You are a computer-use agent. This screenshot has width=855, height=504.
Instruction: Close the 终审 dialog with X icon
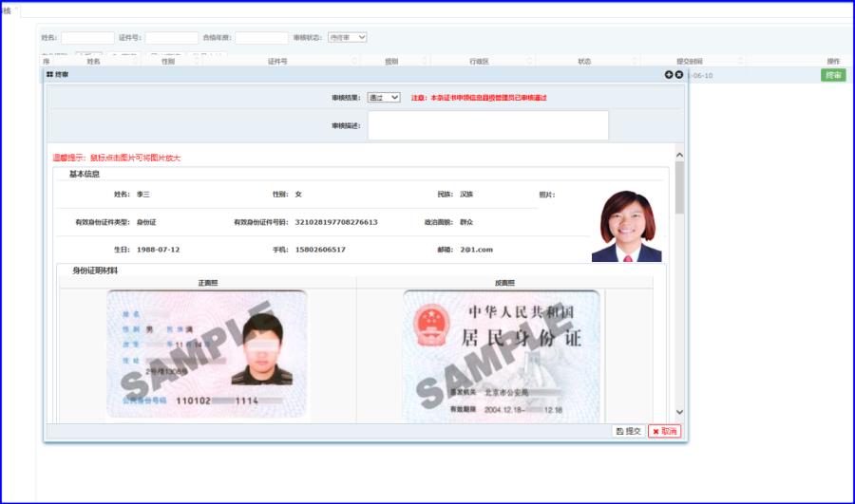678,74
